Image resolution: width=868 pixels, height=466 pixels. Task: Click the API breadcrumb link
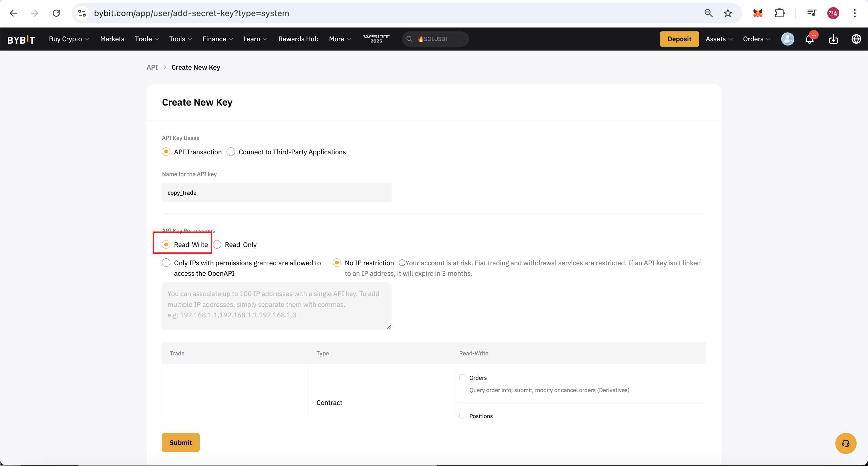[x=152, y=67]
